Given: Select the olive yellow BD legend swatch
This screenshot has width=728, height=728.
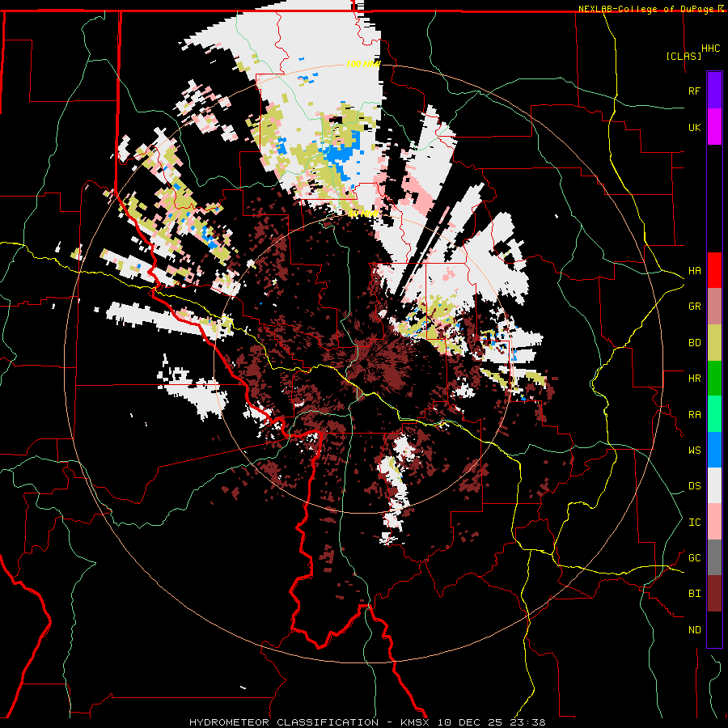Looking at the screenshot, I should click(714, 343).
